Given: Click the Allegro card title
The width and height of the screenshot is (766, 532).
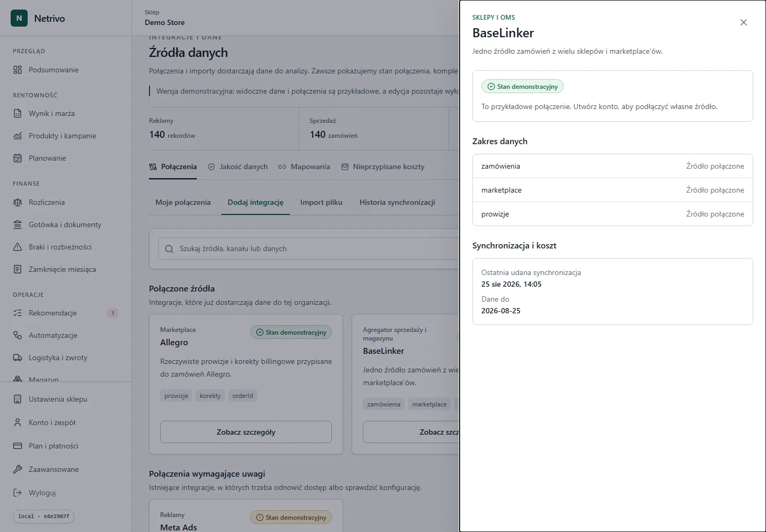Looking at the screenshot, I should [174, 343].
